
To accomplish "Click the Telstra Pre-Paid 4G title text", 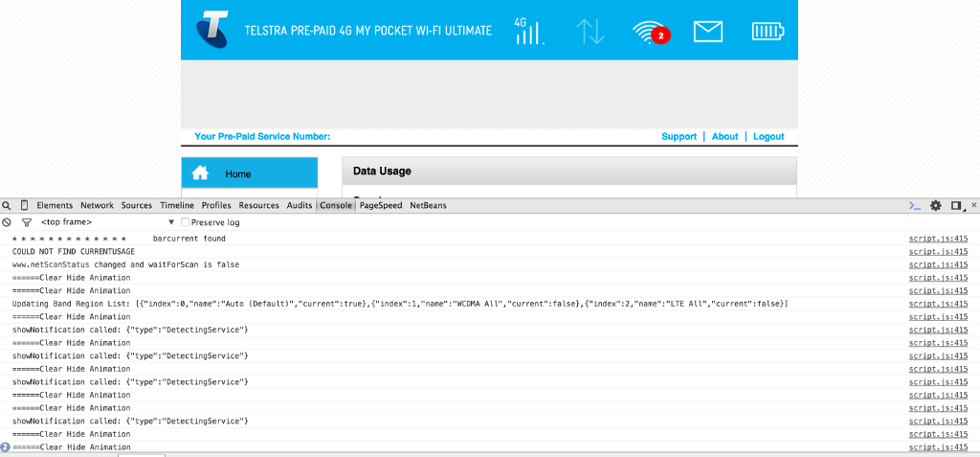I will [368, 31].
